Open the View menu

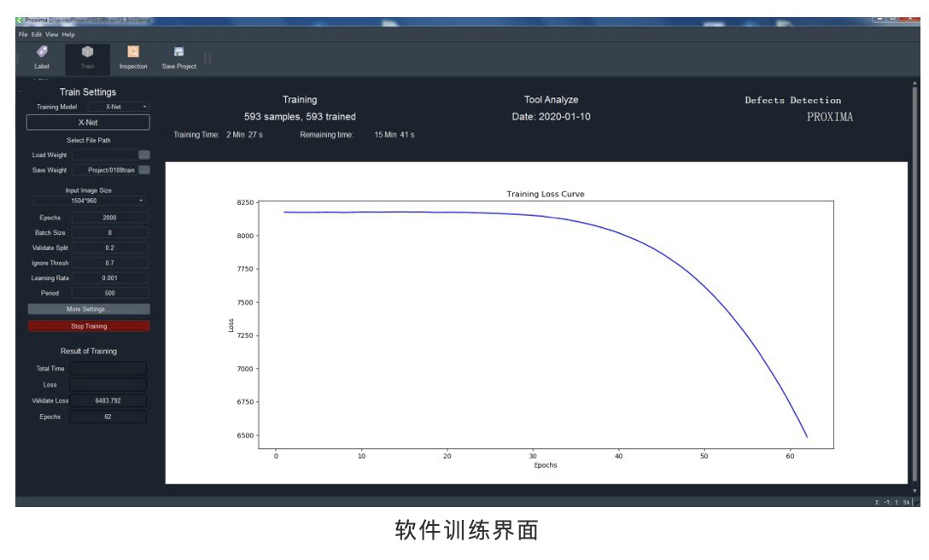[51, 34]
